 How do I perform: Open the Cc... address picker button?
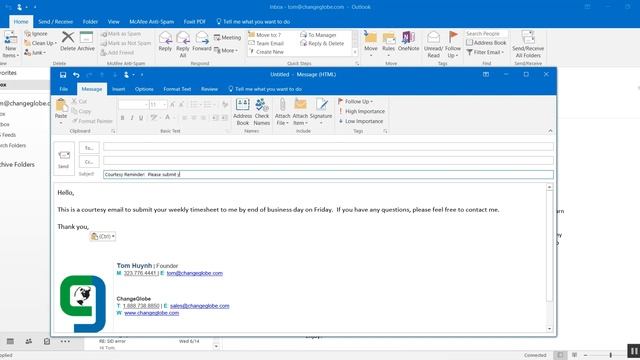tap(89, 162)
